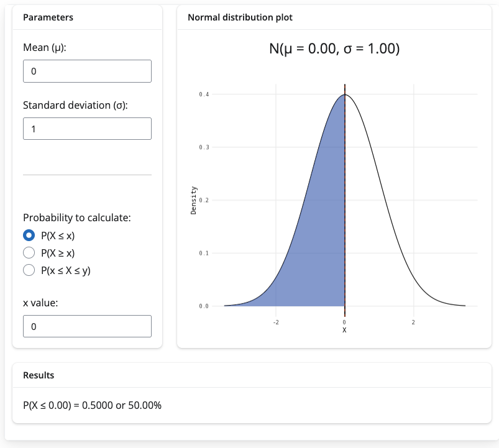Click the 0.4 tick label on the density axis
Viewport: 499px width, 448px height.
pos(204,94)
